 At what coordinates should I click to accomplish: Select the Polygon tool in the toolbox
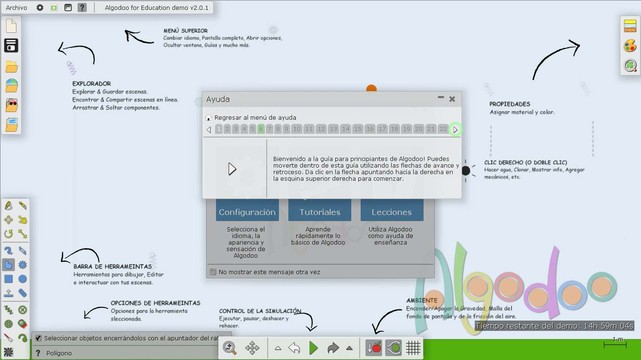click(8, 265)
